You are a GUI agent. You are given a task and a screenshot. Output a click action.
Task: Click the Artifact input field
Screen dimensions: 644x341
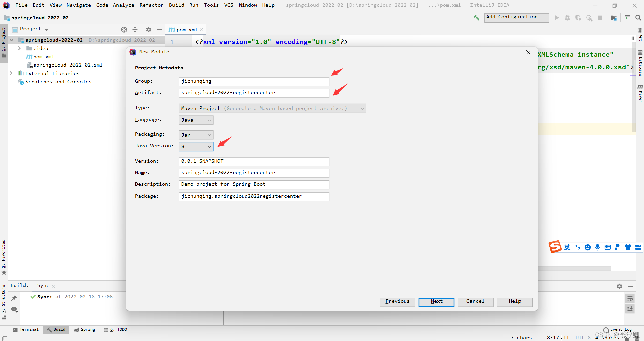(254, 93)
